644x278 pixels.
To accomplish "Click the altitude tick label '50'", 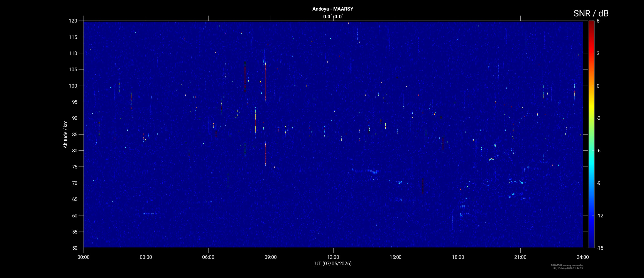I will pos(74,248).
